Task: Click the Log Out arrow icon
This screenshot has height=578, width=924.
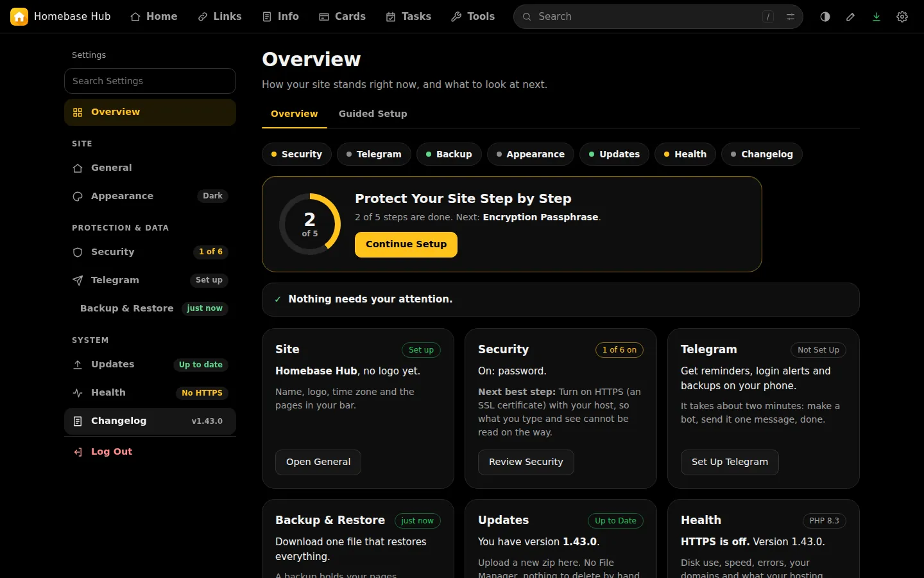Action: (x=78, y=452)
